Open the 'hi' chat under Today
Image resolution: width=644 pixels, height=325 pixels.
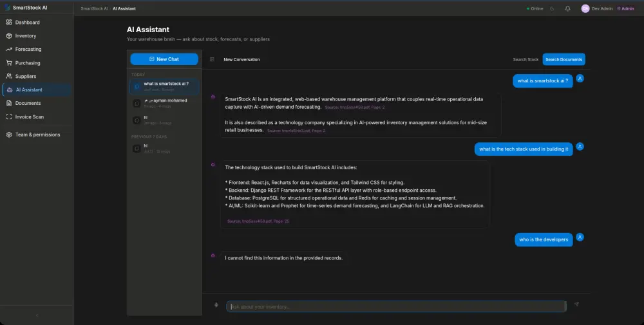coord(164,120)
